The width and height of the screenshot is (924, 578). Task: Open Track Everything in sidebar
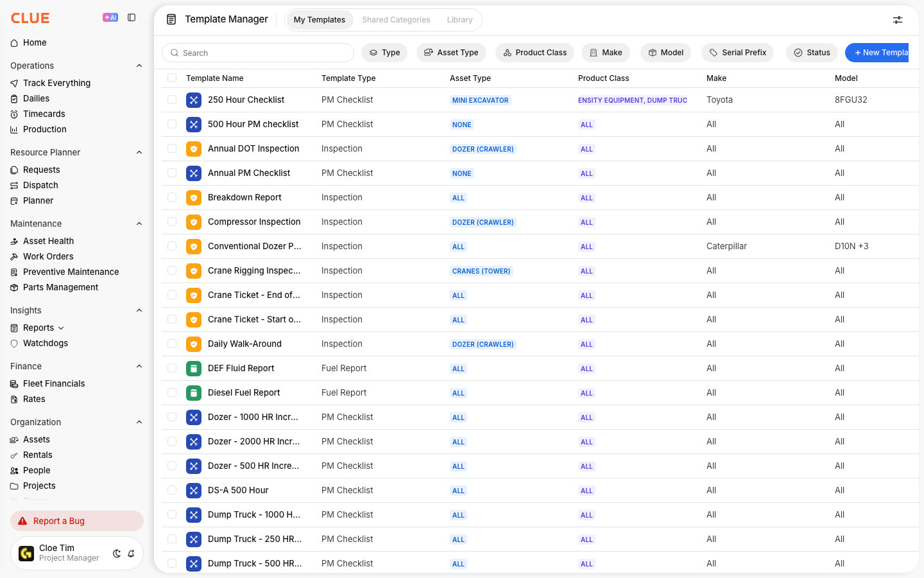pyautogui.click(x=56, y=83)
